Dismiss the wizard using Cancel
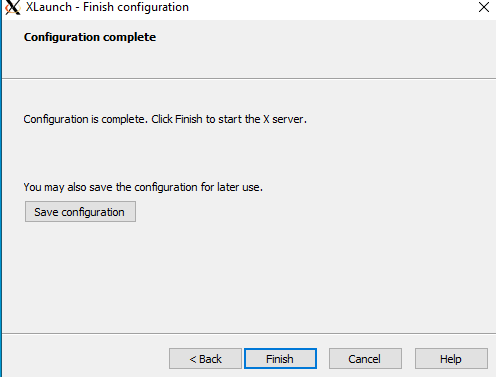The height and width of the screenshot is (377, 496). (365, 359)
